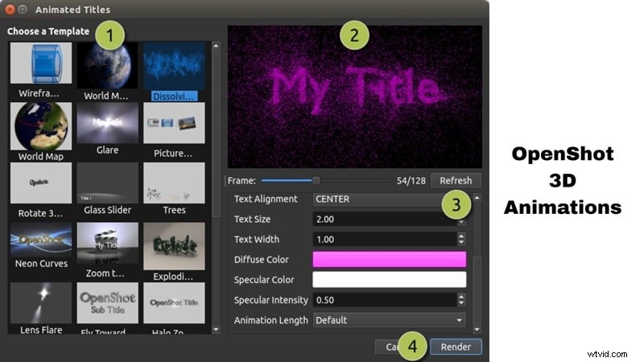Click the Text Width stepper arrows
Image resolution: width=644 pixels, height=362 pixels.
point(461,239)
